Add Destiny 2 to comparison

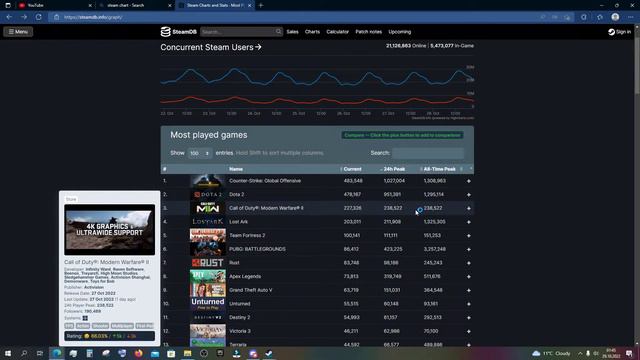pos(469,318)
